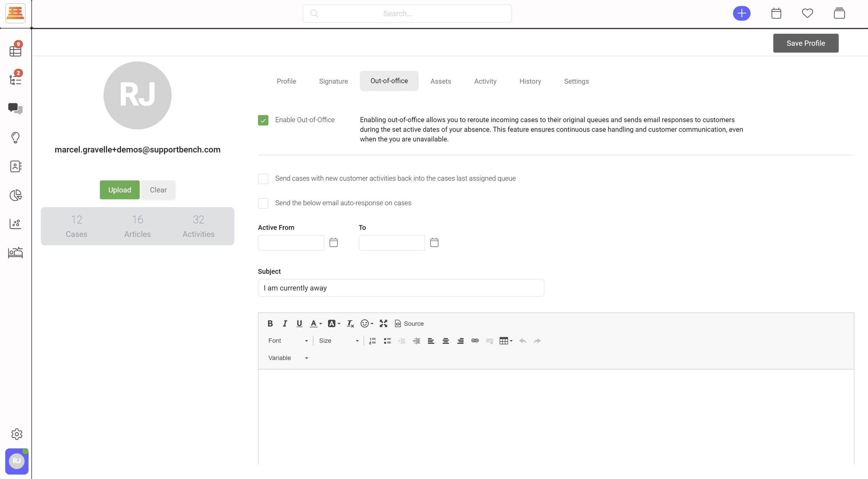The image size is (868, 479).
Task: Open chat conversations in sidebar
Action: 16,108
